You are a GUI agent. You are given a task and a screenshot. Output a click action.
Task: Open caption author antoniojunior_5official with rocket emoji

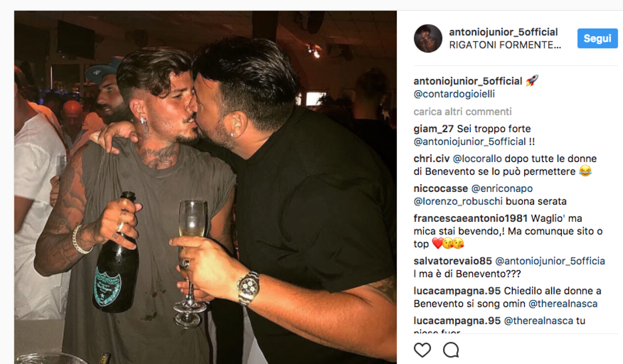coord(470,81)
